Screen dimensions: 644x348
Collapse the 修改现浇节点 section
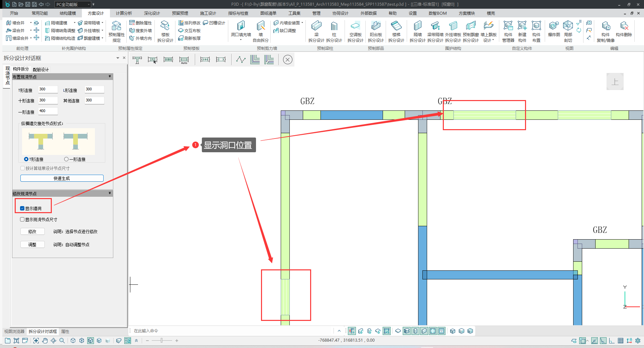pyautogui.click(x=110, y=193)
